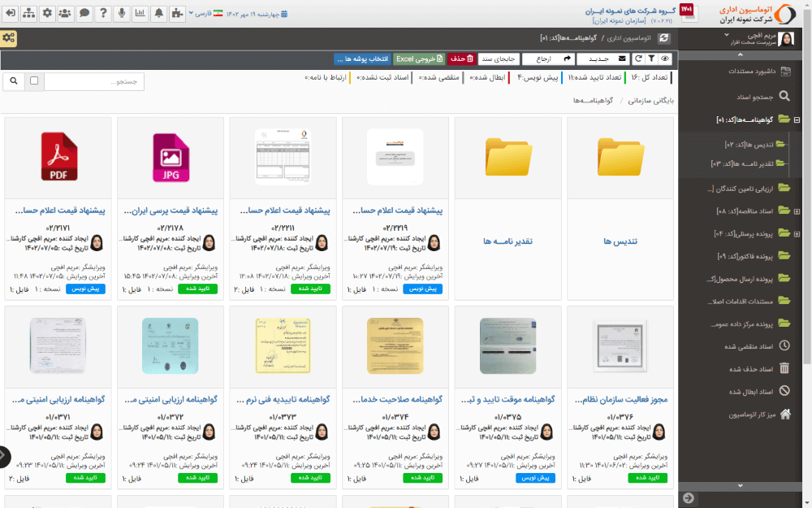Open help via the question mark icon
812x508 pixels.
coord(103,13)
